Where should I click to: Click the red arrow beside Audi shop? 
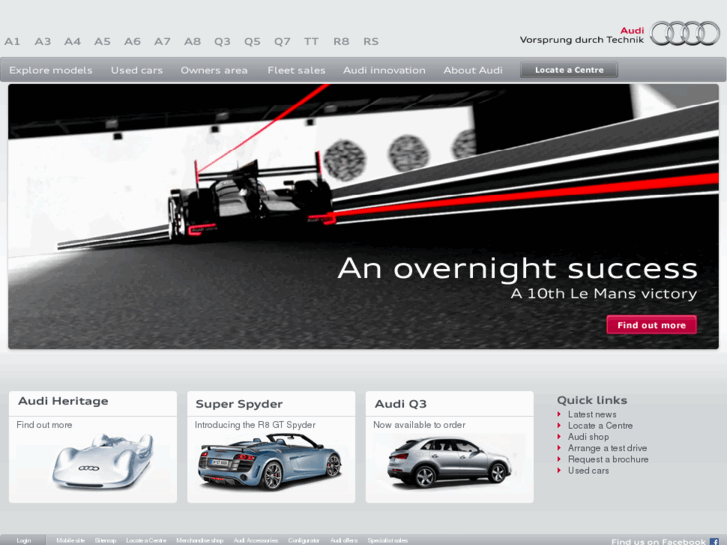click(559, 436)
